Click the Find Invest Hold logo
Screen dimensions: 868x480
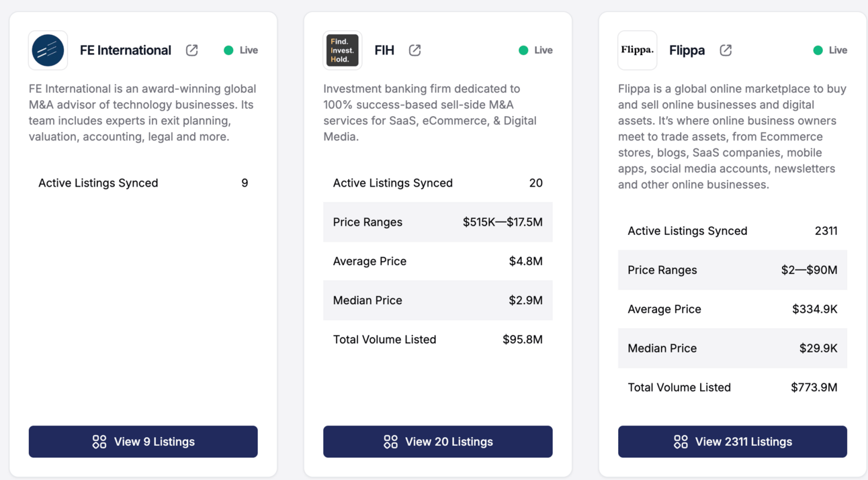pos(343,50)
